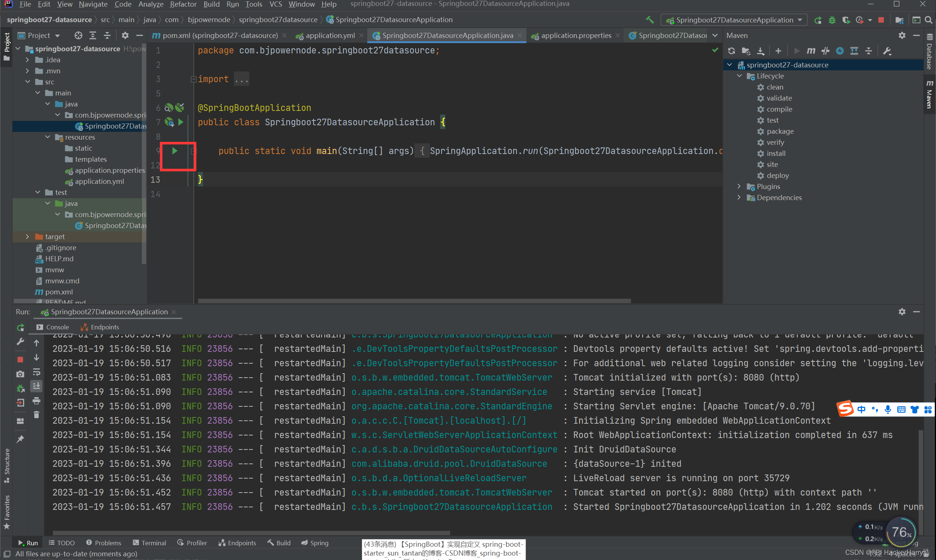
Task: Open Project panel options gear
Action: 125,35
